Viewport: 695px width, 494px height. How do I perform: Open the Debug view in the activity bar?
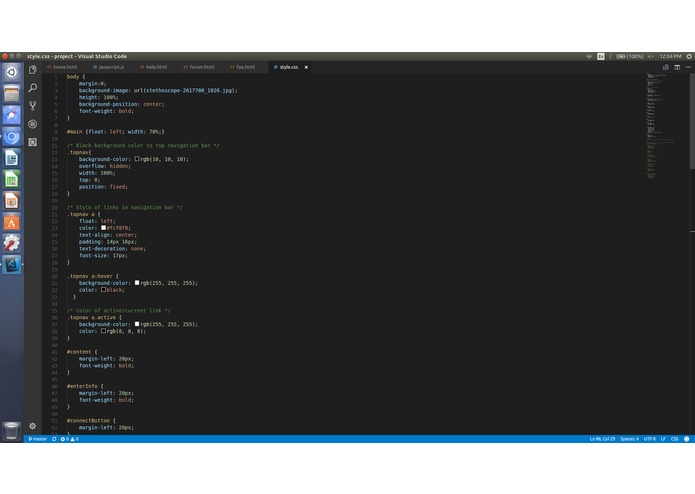[32, 124]
